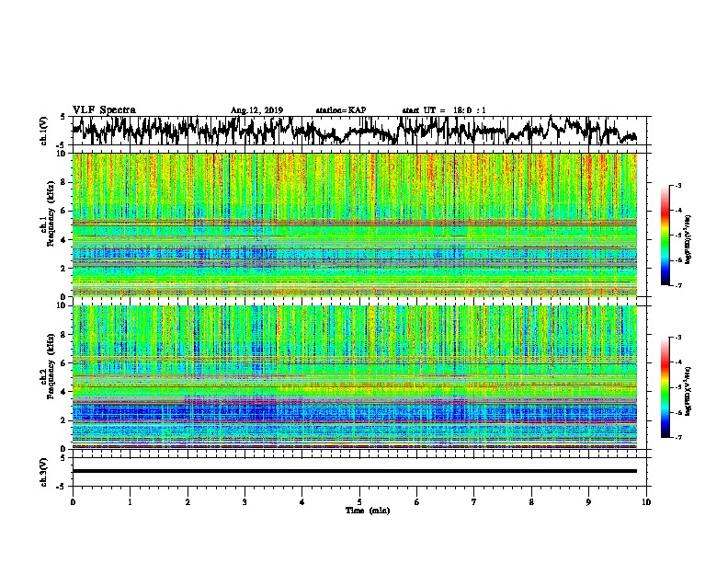Click inside the ch.1 spectrogram panel
This screenshot has height=563, width=728.
355,224
